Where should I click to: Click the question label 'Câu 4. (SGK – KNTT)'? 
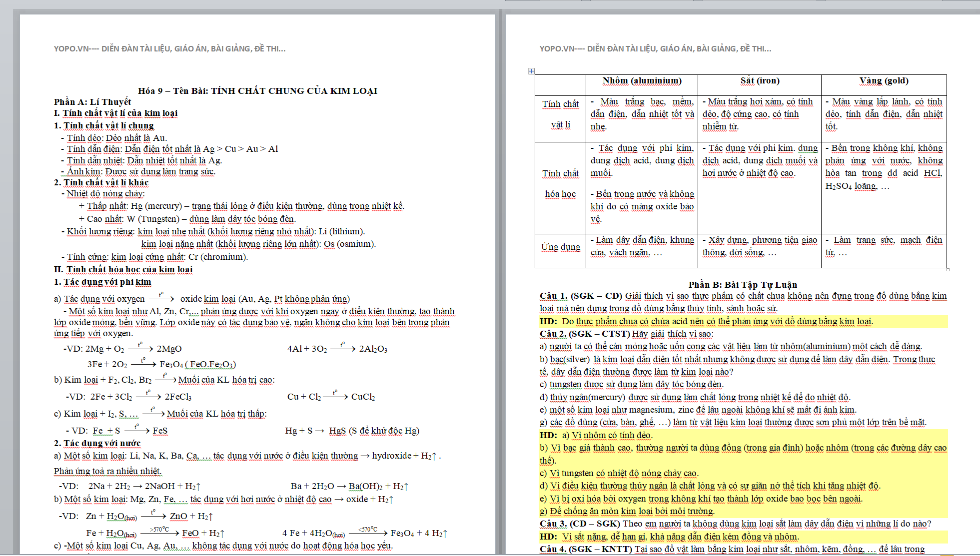click(x=586, y=550)
